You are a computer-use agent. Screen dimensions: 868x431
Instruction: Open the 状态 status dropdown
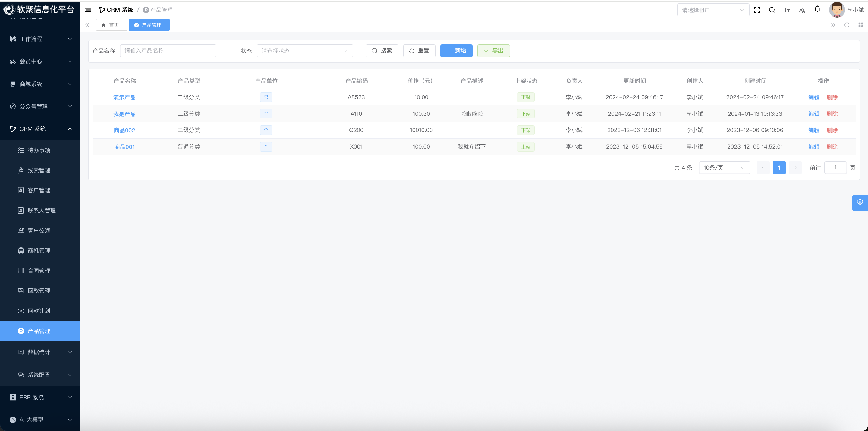point(305,51)
